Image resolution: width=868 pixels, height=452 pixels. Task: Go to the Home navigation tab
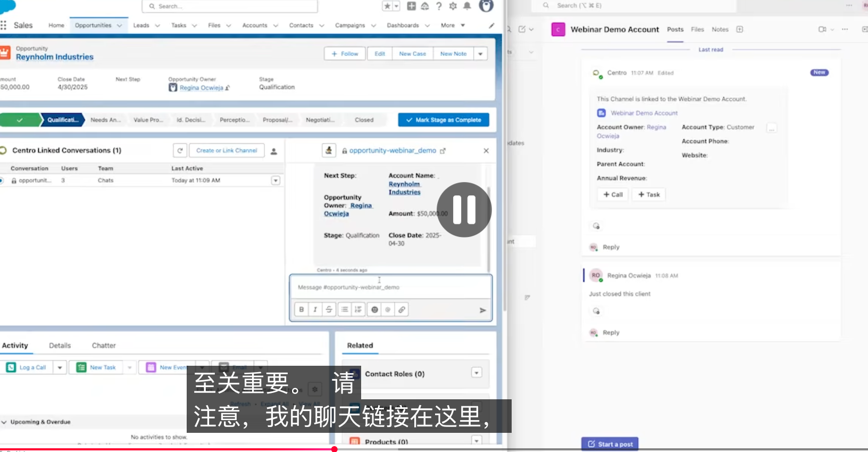tap(56, 26)
